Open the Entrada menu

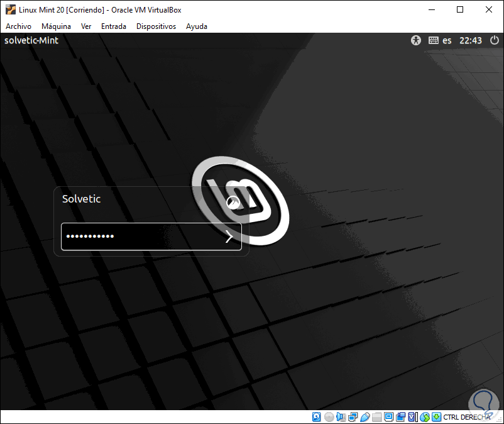tap(114, 26)
